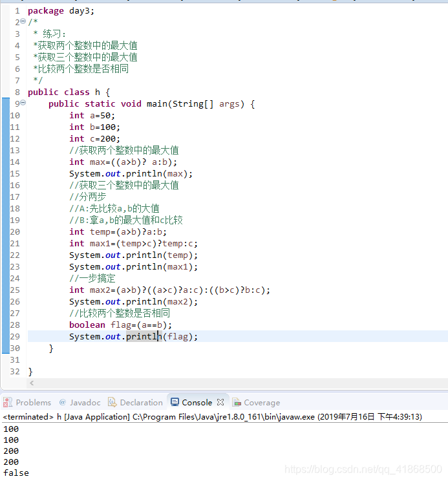Image resolution: width=448 pixels, height=481 pixels.
Task: Click the Declaration tab icon
Action: pyautogui.click(x=112, y=402)
